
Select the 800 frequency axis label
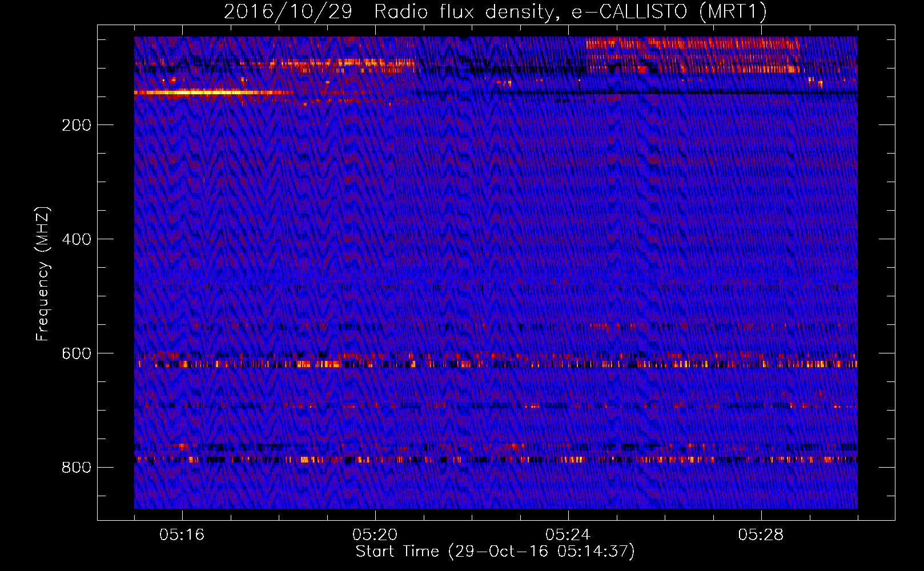[77, 468]
